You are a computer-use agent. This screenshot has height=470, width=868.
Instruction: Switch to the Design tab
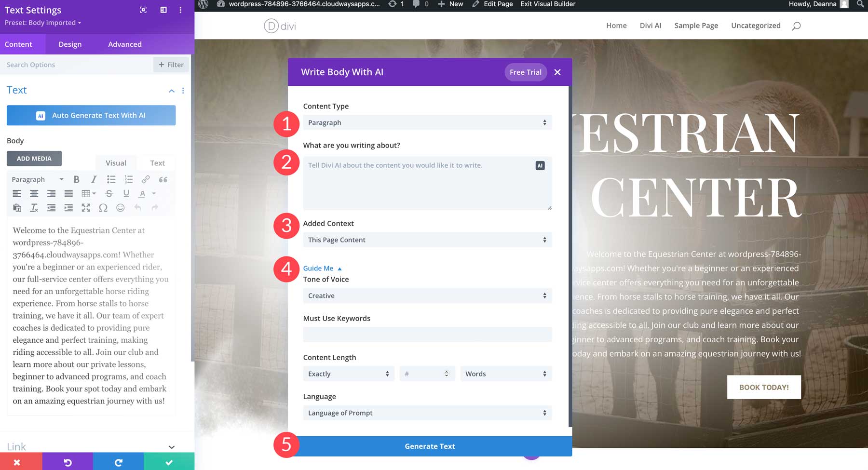[x=70, y=44]
